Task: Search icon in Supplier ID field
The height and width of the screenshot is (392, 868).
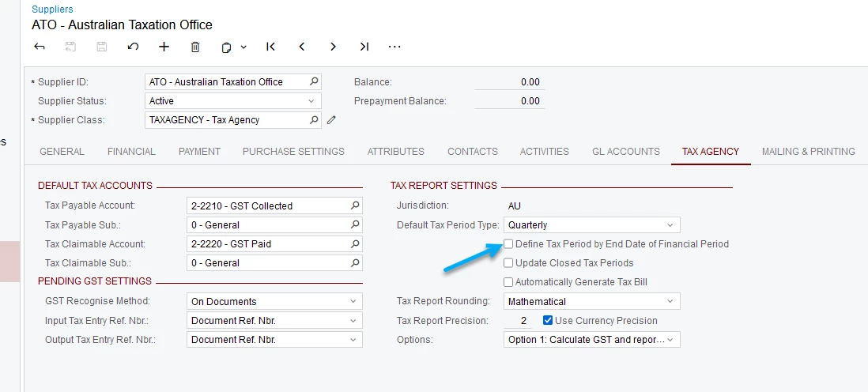Action: click(314, 82)
